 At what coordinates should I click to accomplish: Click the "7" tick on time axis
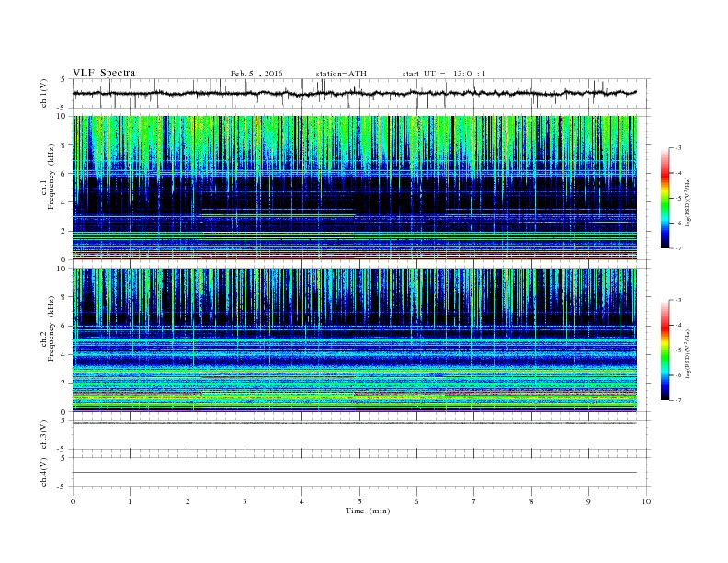point(474,501)
